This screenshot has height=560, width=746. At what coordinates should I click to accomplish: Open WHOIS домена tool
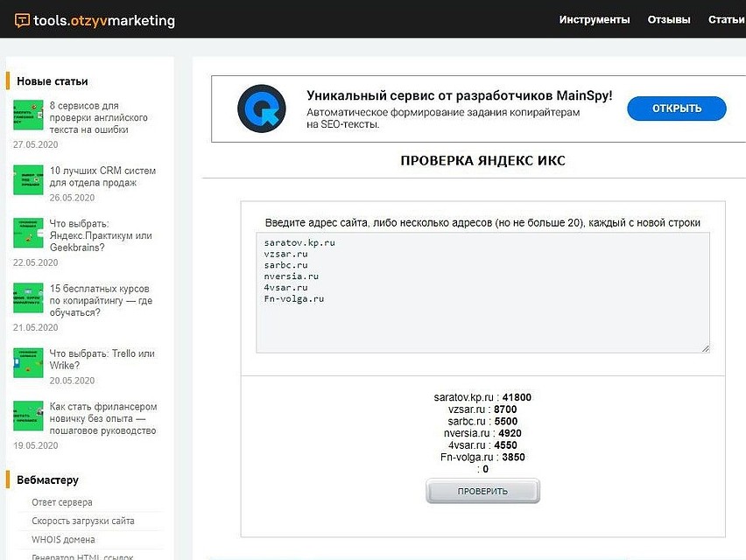coord(63,540)
